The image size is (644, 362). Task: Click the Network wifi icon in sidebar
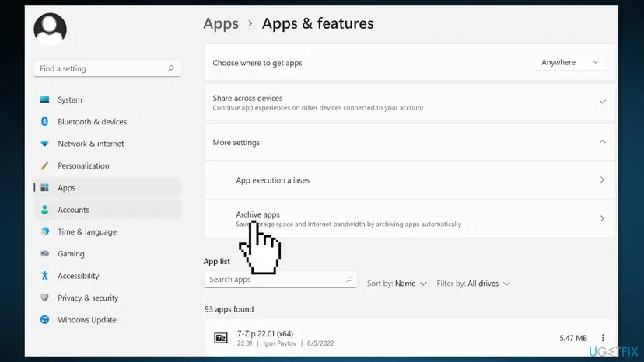(x=45, y=144)
